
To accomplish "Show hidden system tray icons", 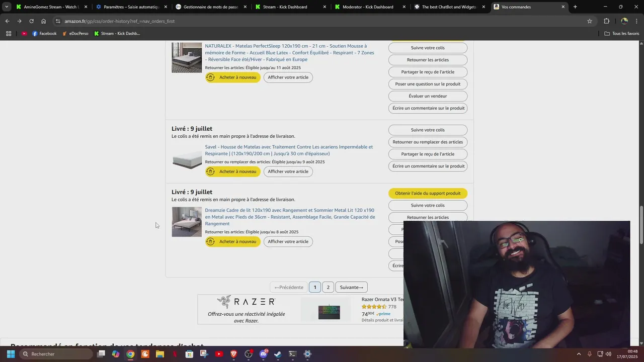I will point(579,354).
